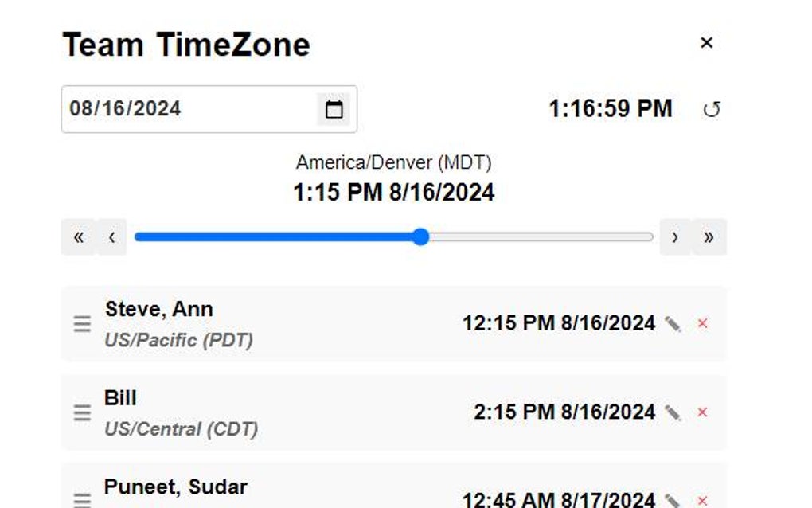Edit Steve, Ann's timezone entry

673,323
